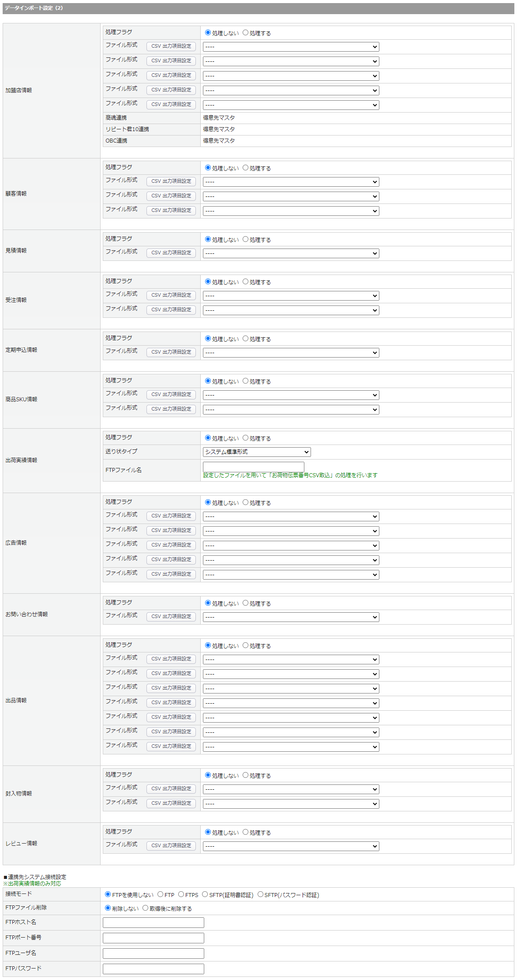Open the 送り状タイプ dropdown
Viewport: 517px width, 980px height.
[257, 452]
